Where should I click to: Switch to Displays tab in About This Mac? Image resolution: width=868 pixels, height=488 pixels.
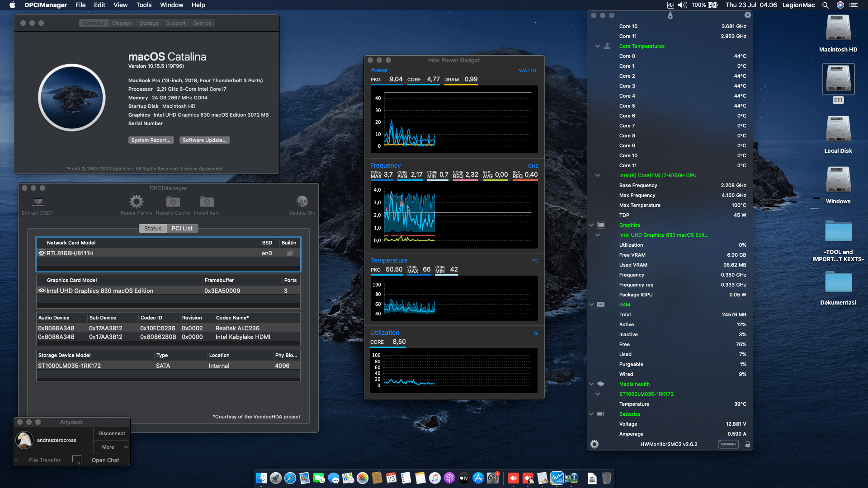coord(122,23)
